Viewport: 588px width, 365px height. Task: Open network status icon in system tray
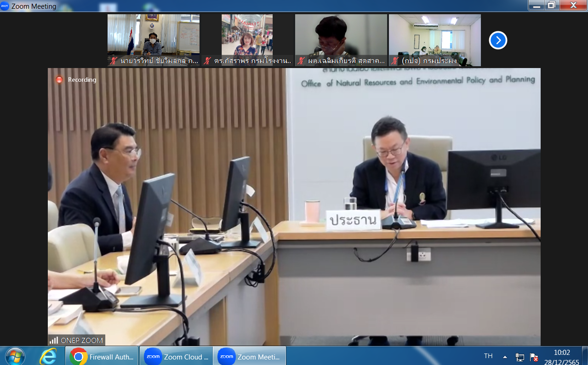520,357
